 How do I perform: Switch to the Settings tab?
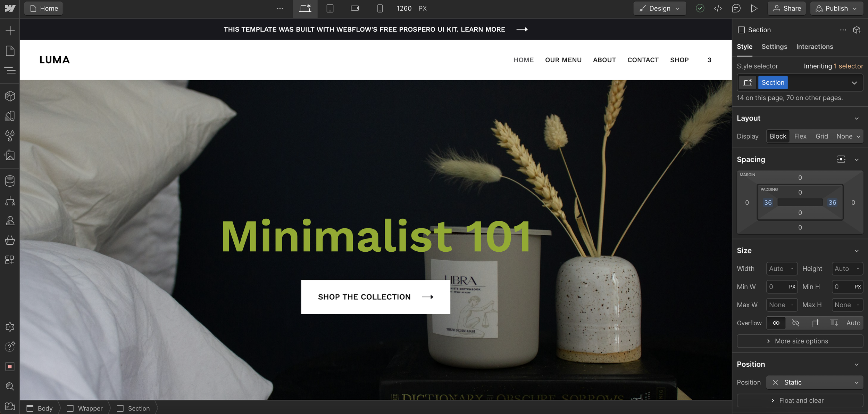point(774,47)
